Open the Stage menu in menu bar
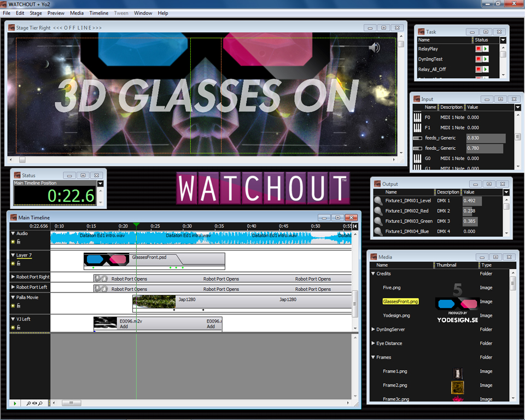525x420 pixels. [36, 13]
